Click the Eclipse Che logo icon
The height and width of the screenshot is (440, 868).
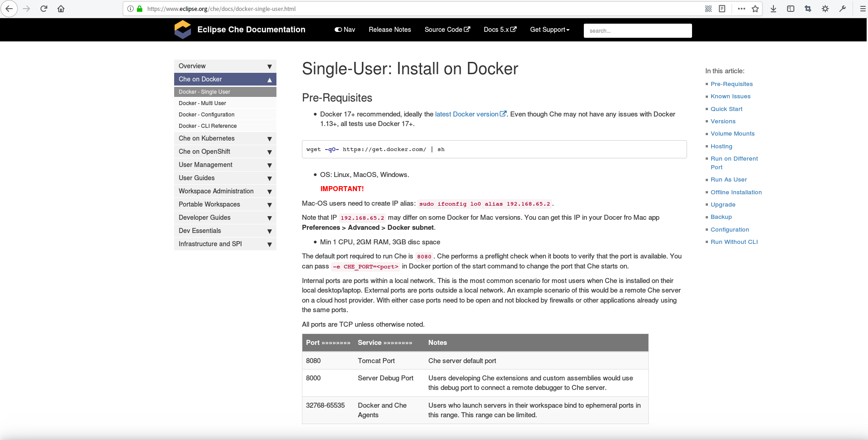[183, 30]
